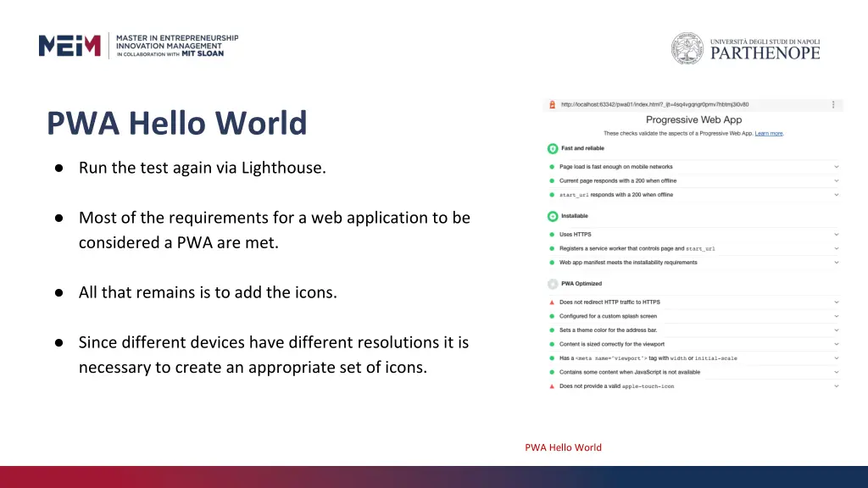Click Does not redirect HTTP traffic to HTTPS text
868x488 pixels.
609,302
